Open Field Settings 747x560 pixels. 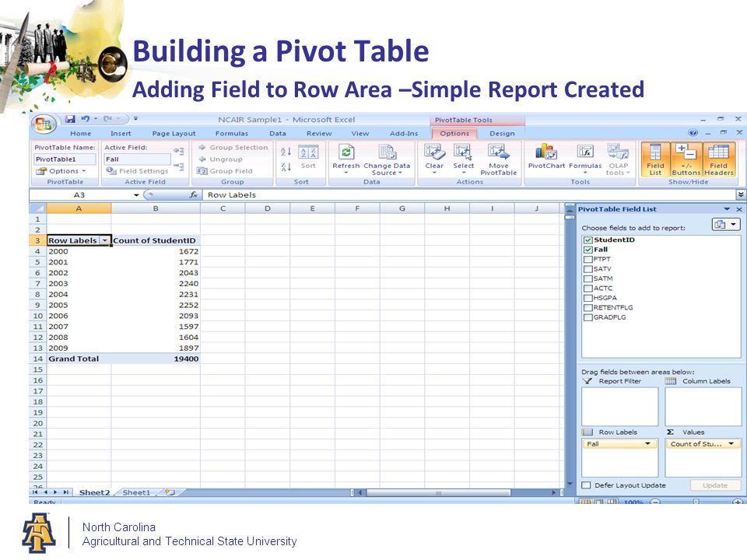coord(138,171)
